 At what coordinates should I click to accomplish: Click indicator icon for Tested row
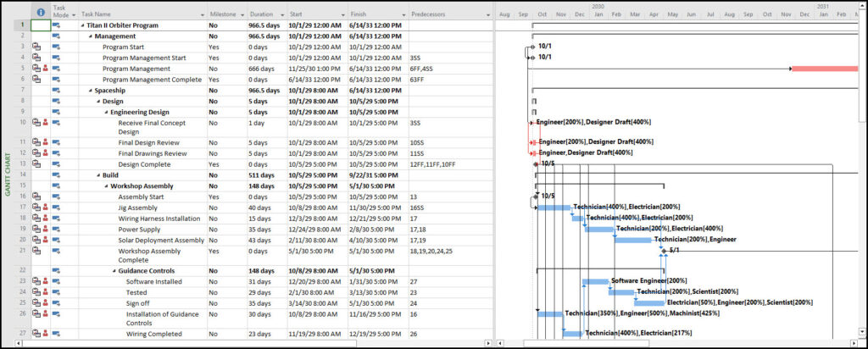tap(36, 292)
